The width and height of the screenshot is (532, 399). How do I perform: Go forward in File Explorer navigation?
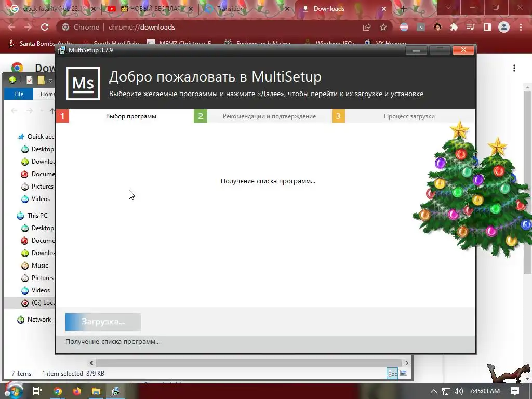30,111
